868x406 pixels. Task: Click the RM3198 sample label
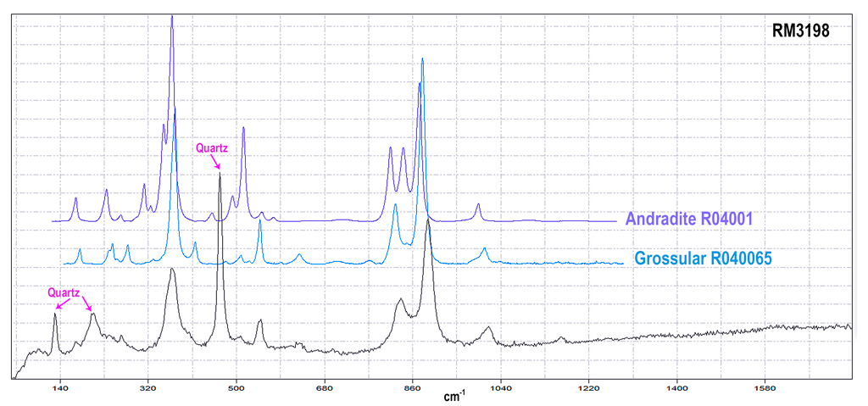pyautogui.click(x=800, y=31)
